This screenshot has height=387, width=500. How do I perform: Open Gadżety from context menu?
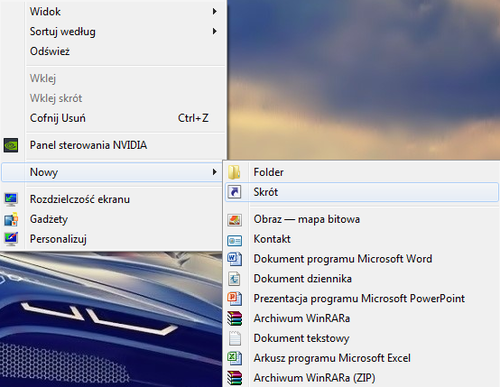(x=112, y=219)
